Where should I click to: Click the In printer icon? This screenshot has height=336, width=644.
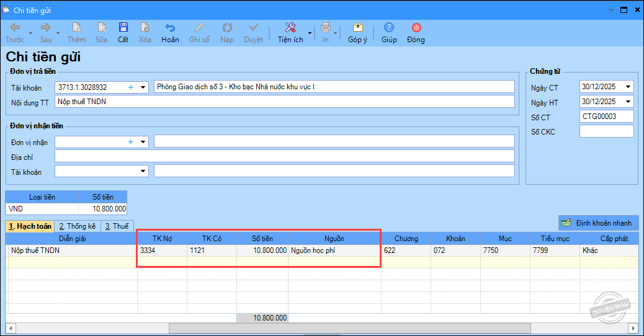click(325, 28)
